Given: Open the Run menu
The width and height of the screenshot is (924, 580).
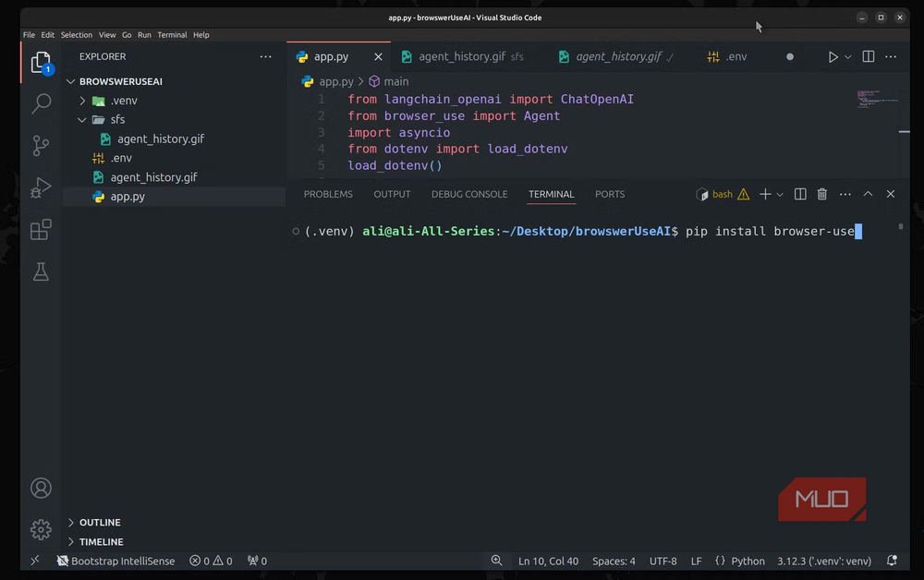Looking at the screenshot, I should pyautogui.click(x=144, y=35).
